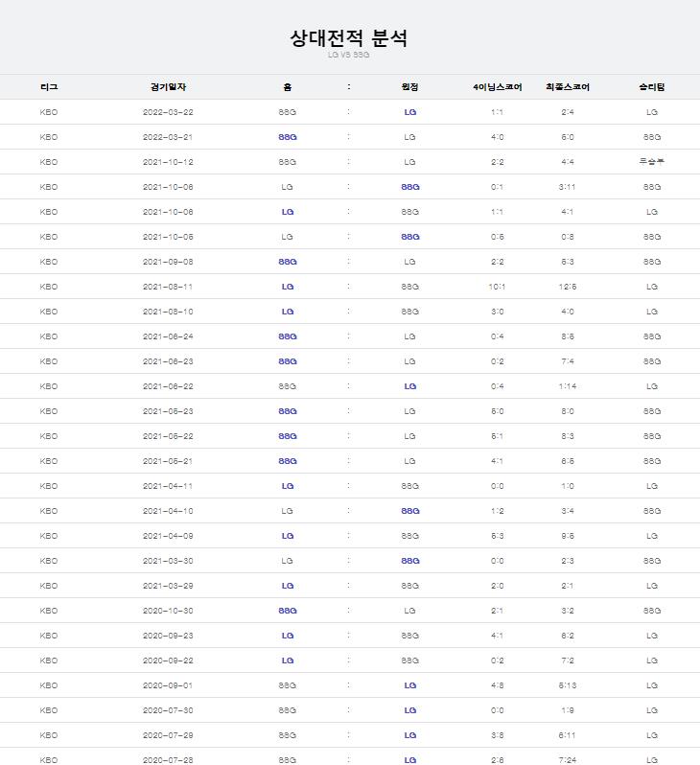Click the 경기일자 column header

point(168,87)
